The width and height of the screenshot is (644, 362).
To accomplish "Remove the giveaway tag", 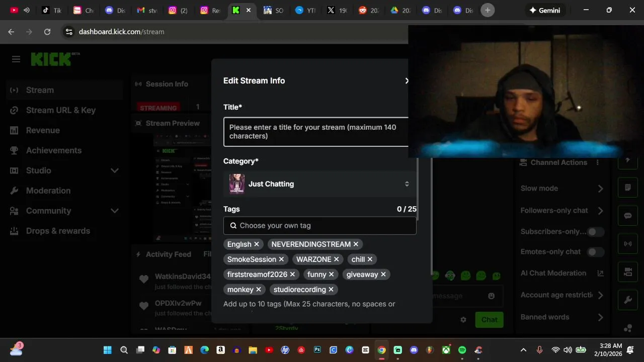I will click(383, 275).
